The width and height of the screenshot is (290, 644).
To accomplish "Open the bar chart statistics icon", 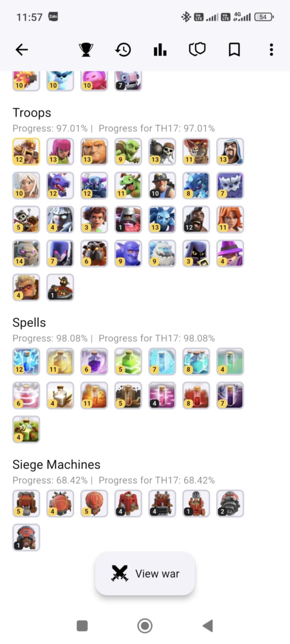I will click(x=160, y=50).
